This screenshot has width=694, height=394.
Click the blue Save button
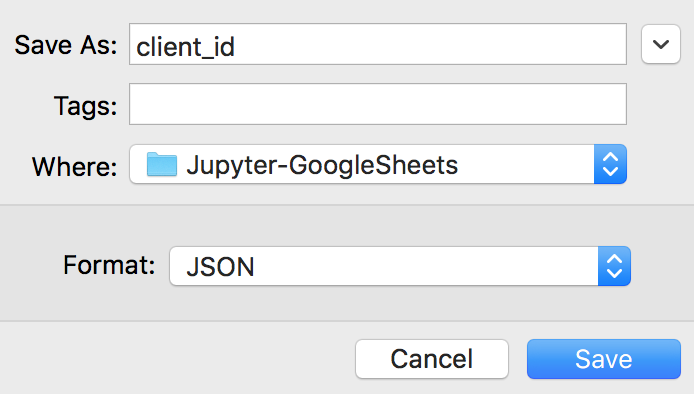(604, 359)
